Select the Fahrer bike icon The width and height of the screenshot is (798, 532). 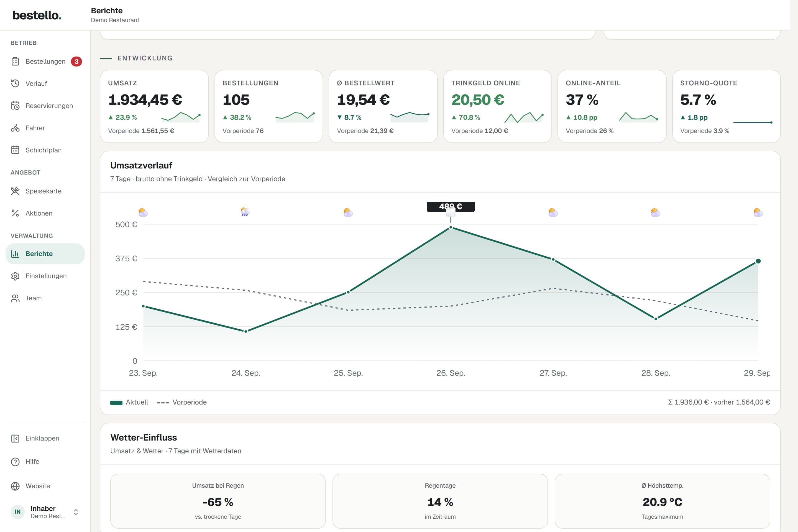[x=15, y=128]
